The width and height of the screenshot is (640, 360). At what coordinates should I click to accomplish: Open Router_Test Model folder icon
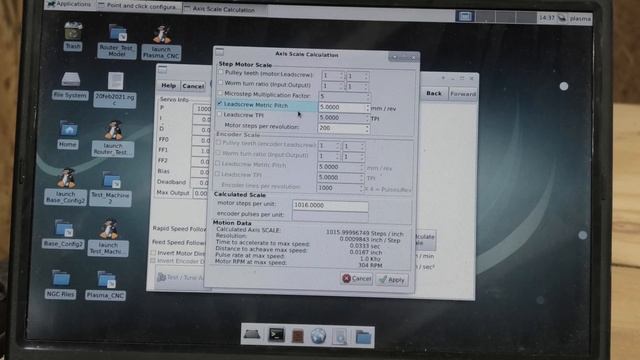(x=117, y=41)
